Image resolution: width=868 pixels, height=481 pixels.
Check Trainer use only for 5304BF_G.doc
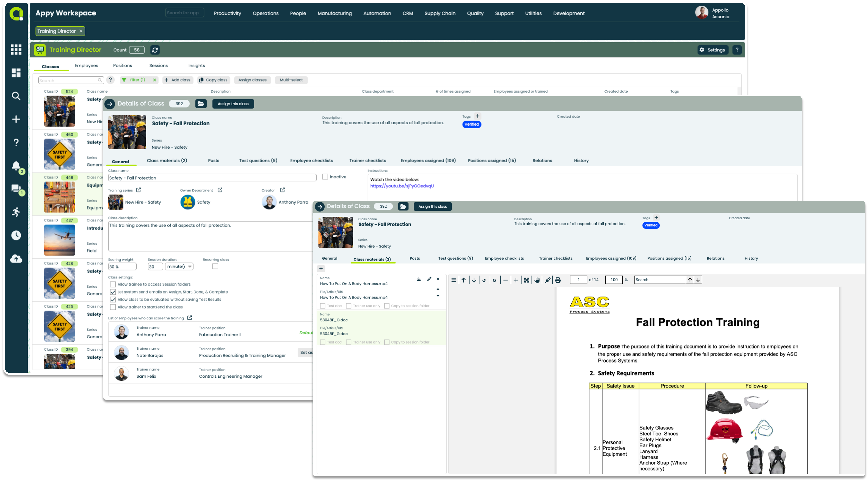click(x=349, y=342)
